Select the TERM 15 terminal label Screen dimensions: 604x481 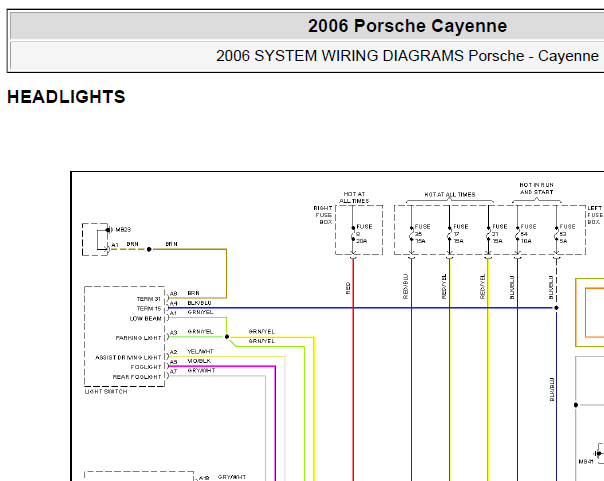tap(149, 308)
